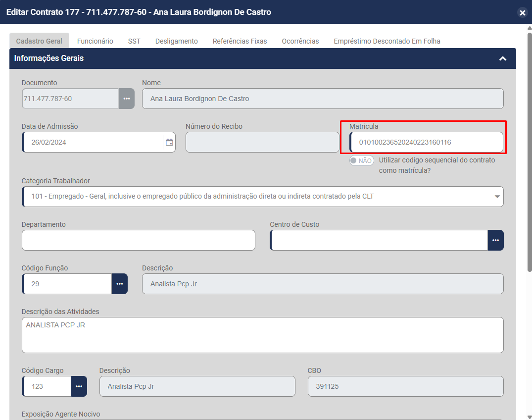The height and width of the screenshot is (420, 532).
Task: Click the scrollbar down arrow
Action: 529,416
